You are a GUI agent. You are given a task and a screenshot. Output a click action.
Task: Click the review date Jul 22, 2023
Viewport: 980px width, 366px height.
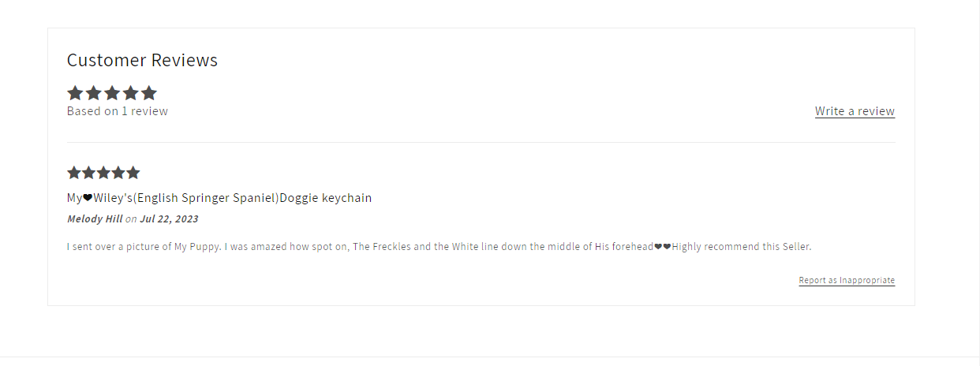169,218
